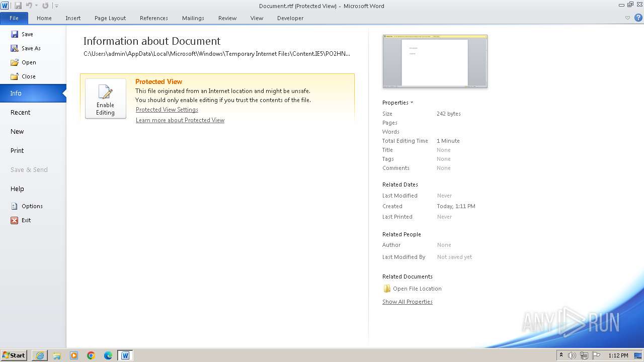
Task: Open Word Options
Action: click(x=27, y=206)
